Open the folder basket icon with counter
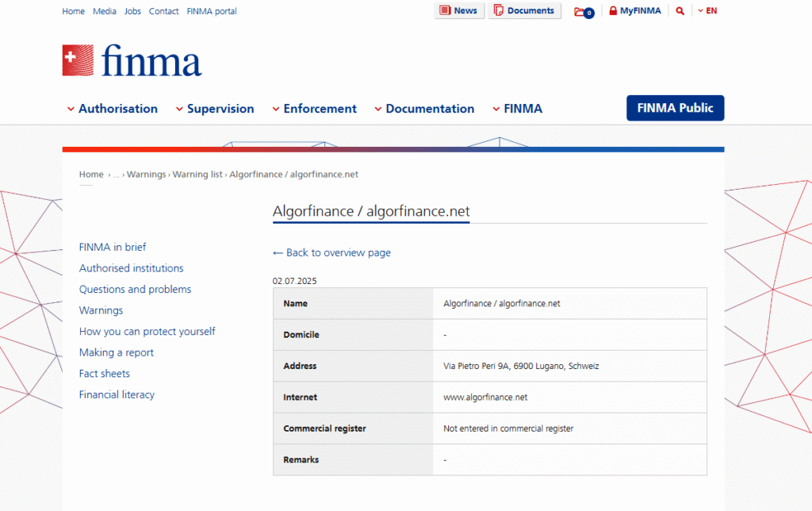This screenshot has height=511, width=812. click(x=584, y=12)
